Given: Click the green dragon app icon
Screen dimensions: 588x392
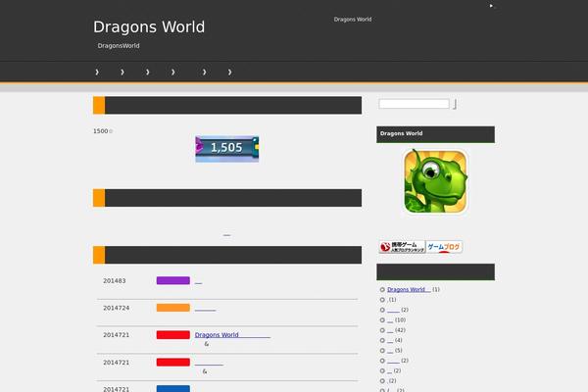Looking at the screenshot, I should [435, 181].
